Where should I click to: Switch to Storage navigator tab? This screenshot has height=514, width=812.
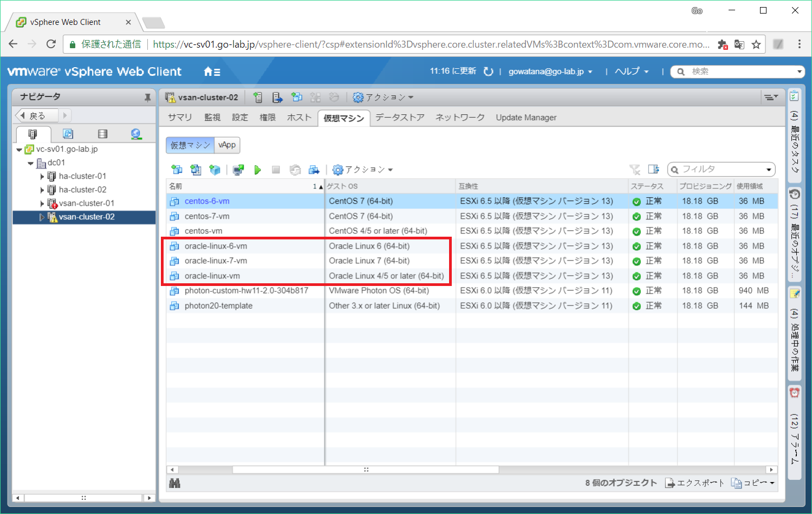102,134
